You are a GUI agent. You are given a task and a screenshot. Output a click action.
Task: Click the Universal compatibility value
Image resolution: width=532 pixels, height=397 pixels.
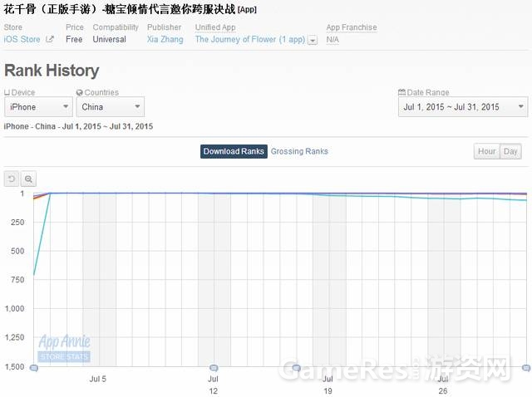(x=109, y=39)
